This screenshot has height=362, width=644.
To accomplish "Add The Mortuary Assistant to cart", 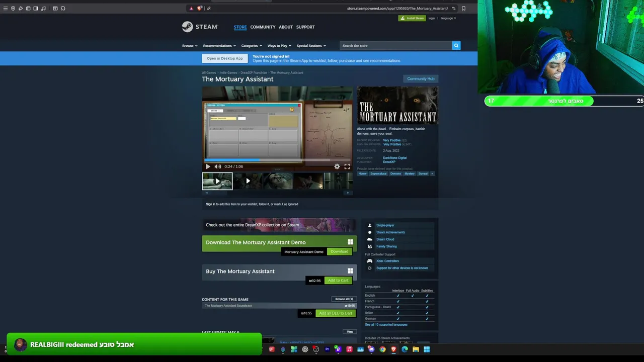I will point(338,281).
